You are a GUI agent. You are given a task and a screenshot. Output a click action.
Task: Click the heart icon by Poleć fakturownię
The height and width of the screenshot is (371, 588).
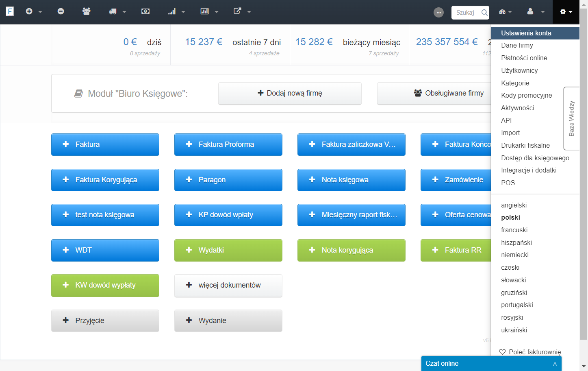(x=502, y=352)
